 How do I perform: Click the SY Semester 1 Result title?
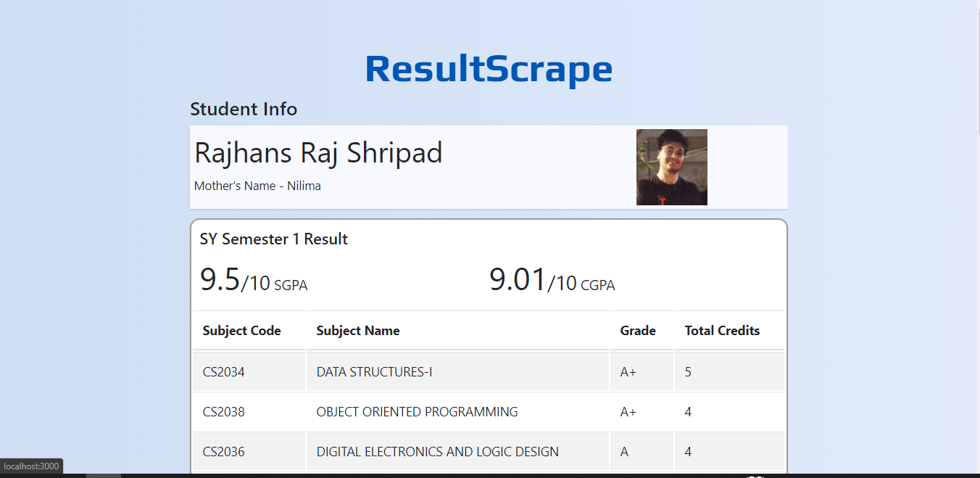point(274,239)
